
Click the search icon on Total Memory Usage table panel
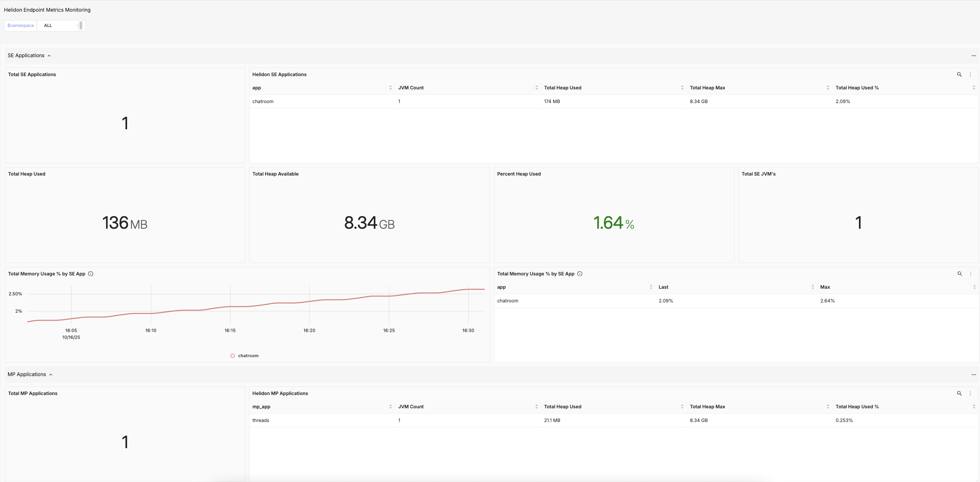[x=960, y=273]
